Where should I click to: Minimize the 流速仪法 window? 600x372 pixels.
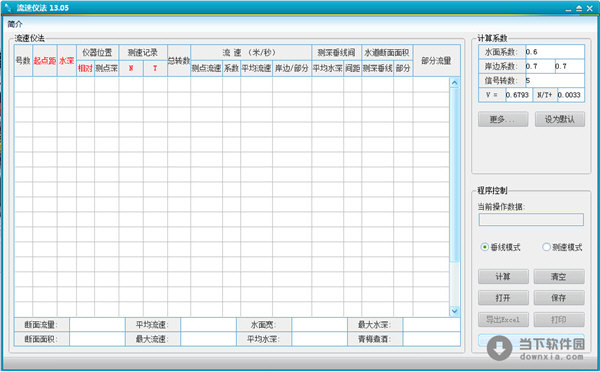click(568, 8)
